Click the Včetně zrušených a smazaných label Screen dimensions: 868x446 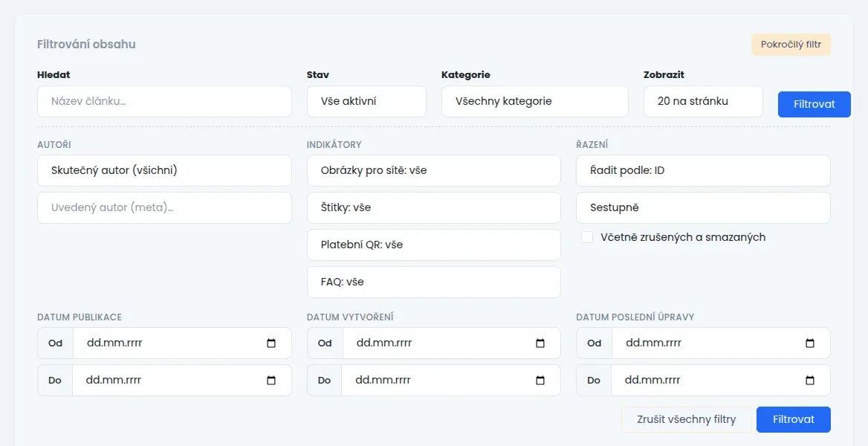(x=683, y=237)
